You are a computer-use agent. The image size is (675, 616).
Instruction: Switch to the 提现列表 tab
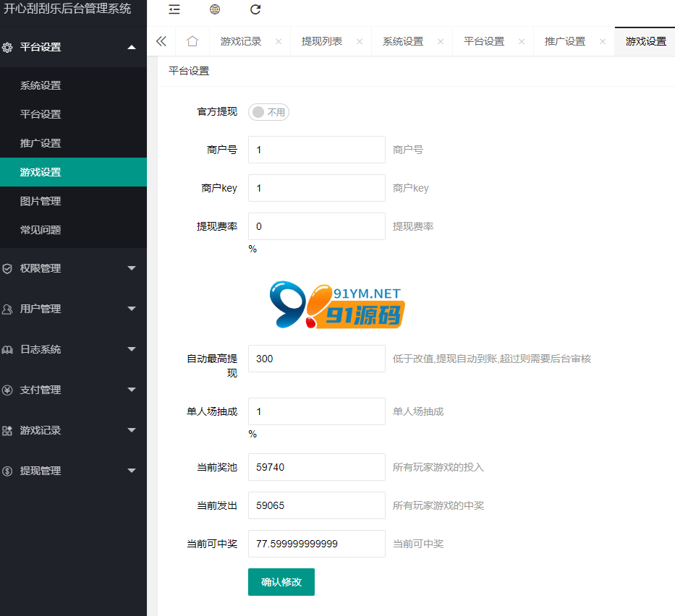[322, 42]
